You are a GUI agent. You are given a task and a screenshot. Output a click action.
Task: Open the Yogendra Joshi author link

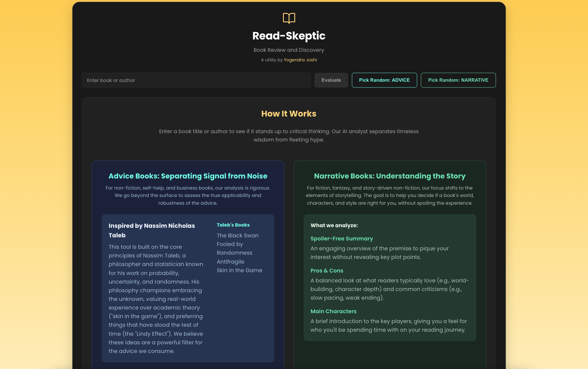[300, 60]
